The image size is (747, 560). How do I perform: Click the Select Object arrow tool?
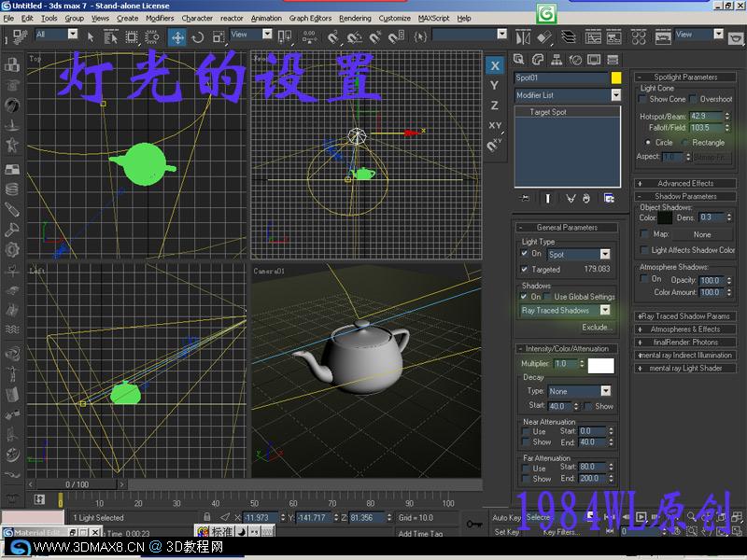[x=91, y=37]
